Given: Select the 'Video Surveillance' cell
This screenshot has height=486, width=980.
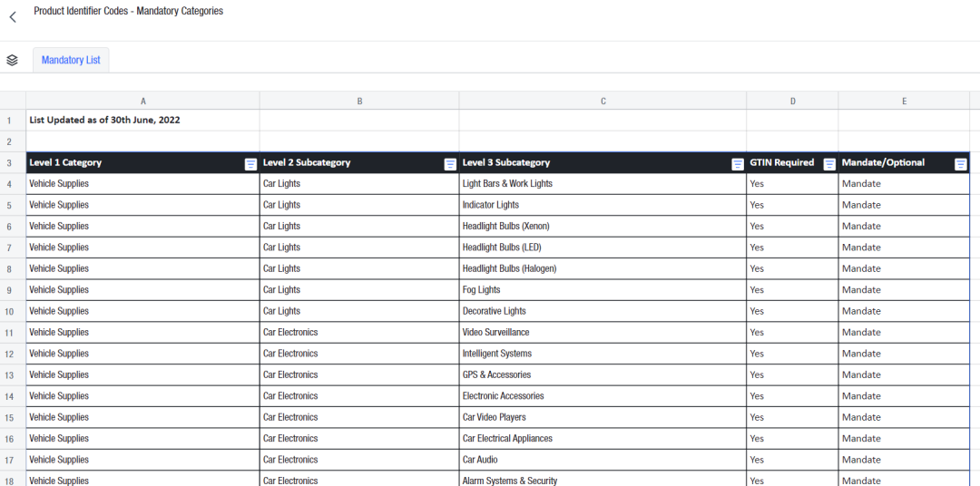Looking at the screenshot, I should pos(603,333).
